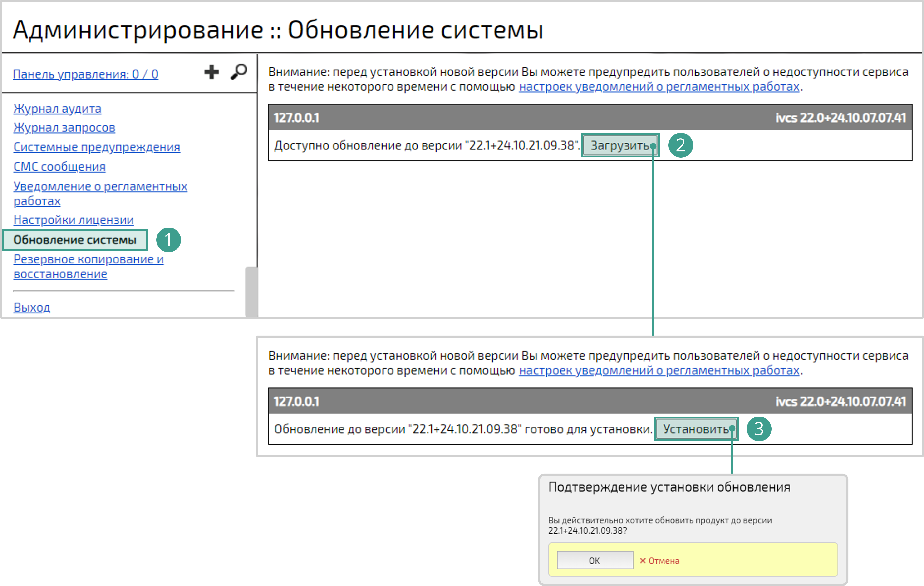Follow lower настроек уведомлений о регламентных работах link

pos(659,371)
